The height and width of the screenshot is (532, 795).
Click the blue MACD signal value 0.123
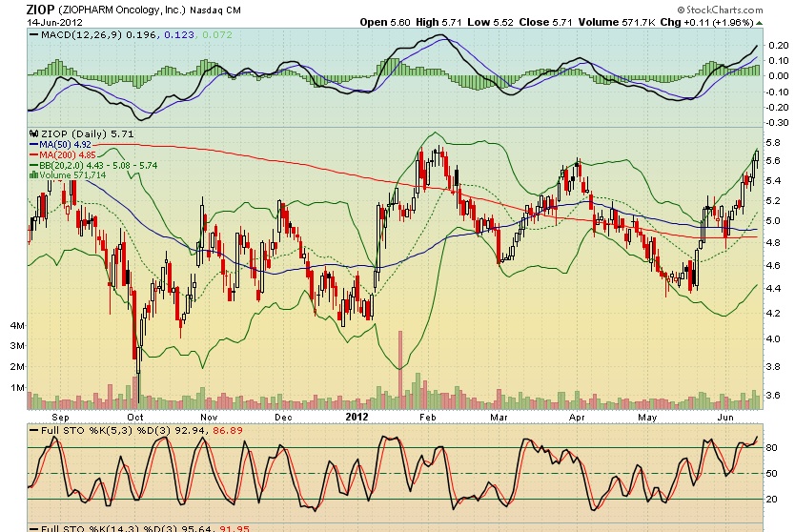coord(179,34)
